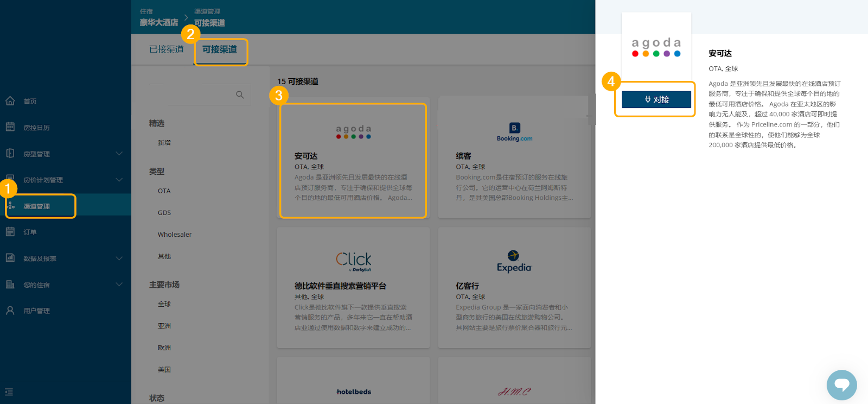Open the 亿客行 card title
Viewport: 868px width, 404px height.
pos(468,286)
